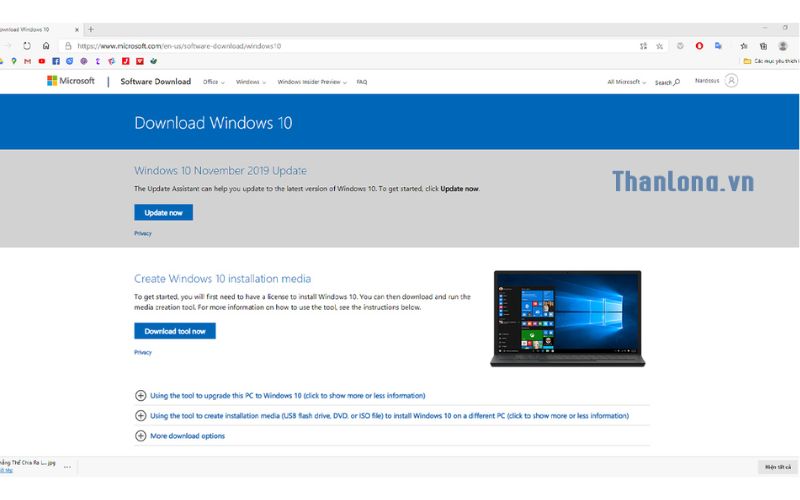This screenshot has height=500, width=800.
Task: Open the Office dropdown menu
Action: [x=213, y=82]
